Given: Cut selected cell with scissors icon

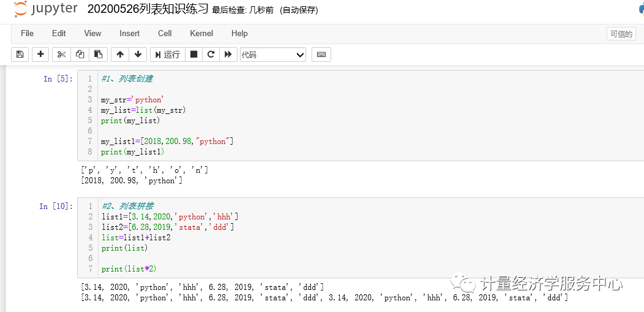Looking at the screenshot, I should pos(62,55).
